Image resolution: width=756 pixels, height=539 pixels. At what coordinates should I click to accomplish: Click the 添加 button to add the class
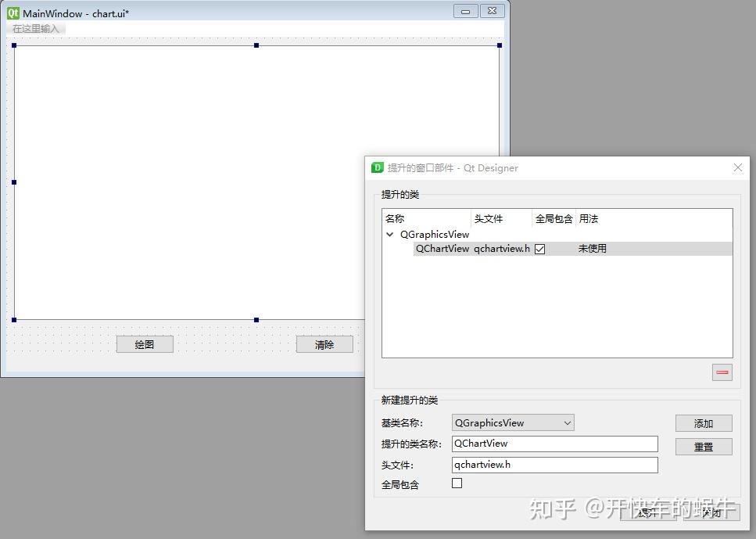[703, 422]
